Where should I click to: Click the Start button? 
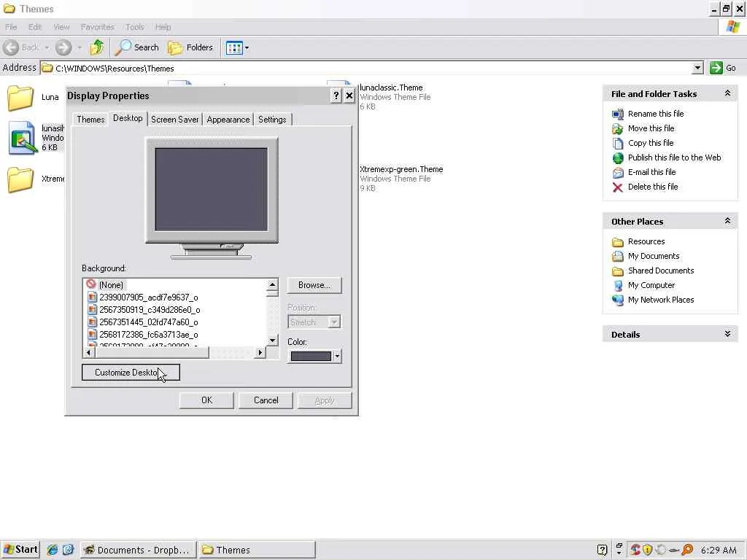point(20,550)
